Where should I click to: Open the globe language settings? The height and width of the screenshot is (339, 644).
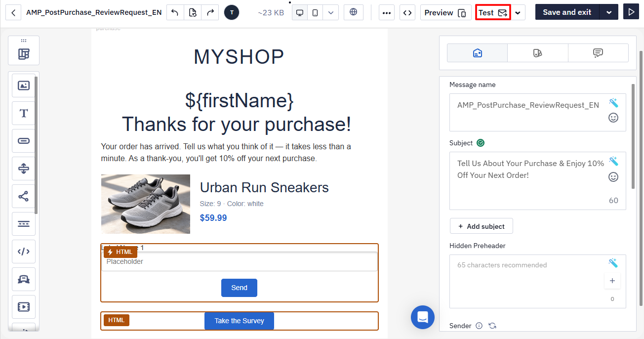(x=353, y=12)
